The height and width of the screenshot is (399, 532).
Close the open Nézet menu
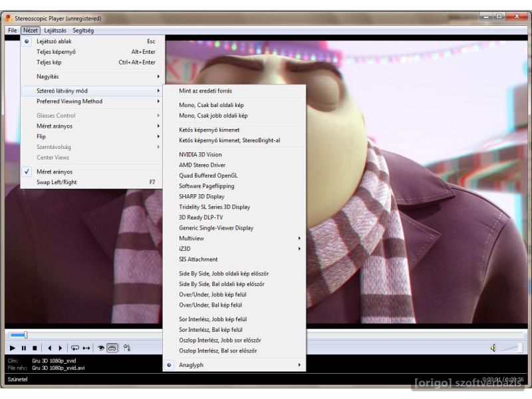coord(31,30)
